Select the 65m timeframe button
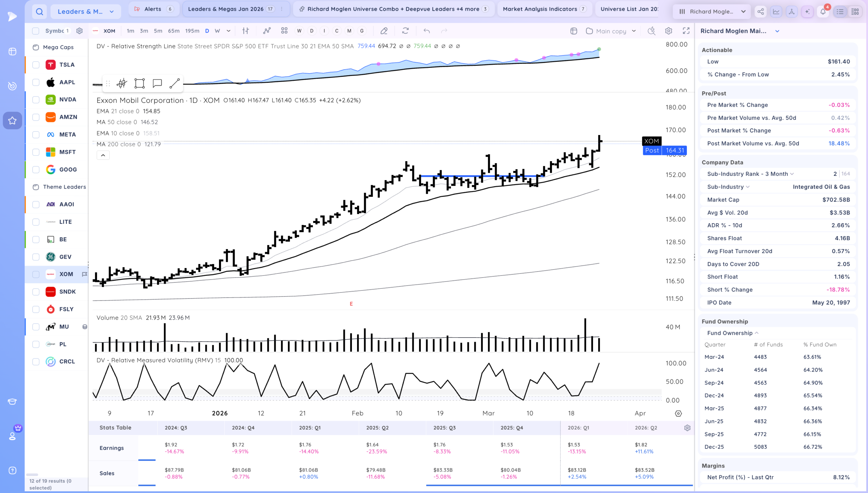The height and width of the screenshot is (493, 868). [x=174, y=31]
